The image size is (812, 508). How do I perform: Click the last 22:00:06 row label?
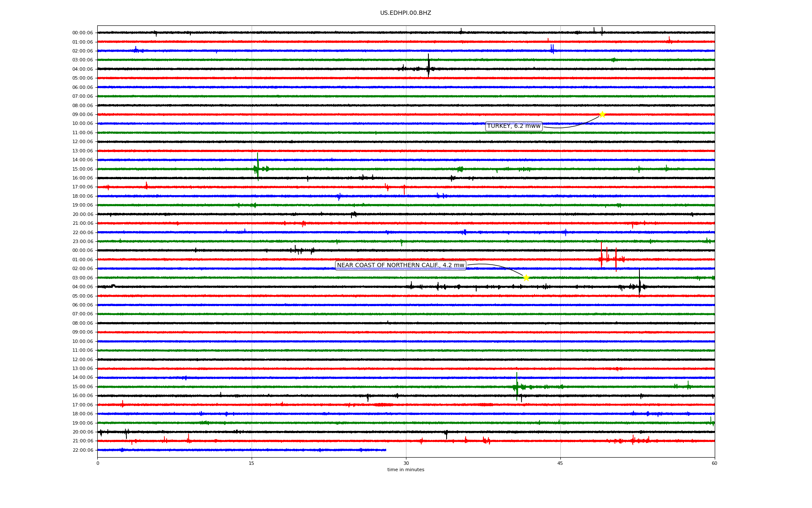82,450
